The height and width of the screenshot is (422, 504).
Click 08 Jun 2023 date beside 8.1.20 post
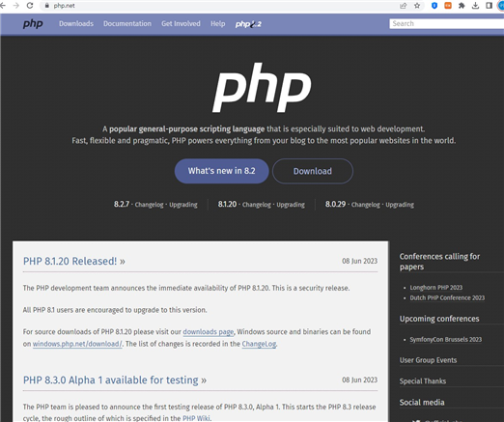359,261
